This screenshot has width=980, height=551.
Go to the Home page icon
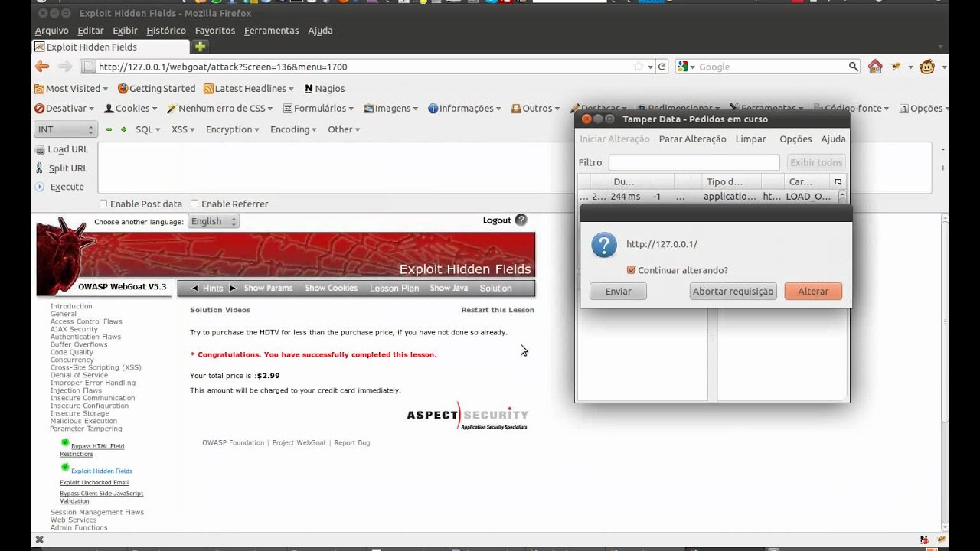(875, 67)
